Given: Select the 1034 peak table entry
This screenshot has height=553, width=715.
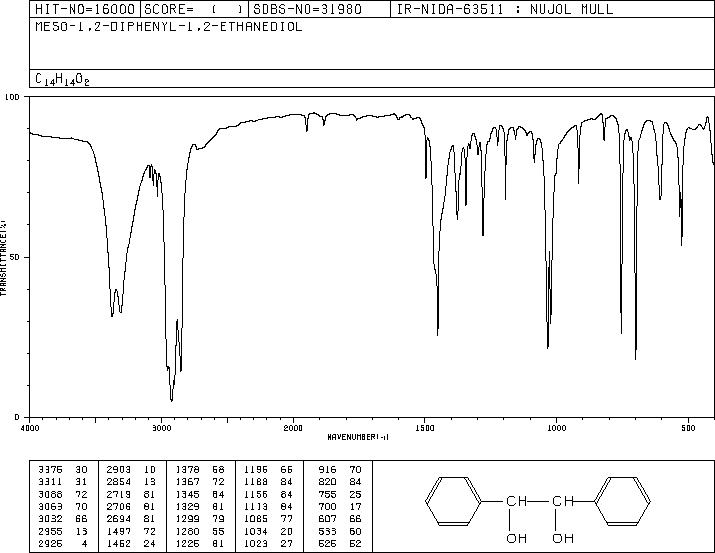Looking at the screenshot, I should [x=269, y=532].
